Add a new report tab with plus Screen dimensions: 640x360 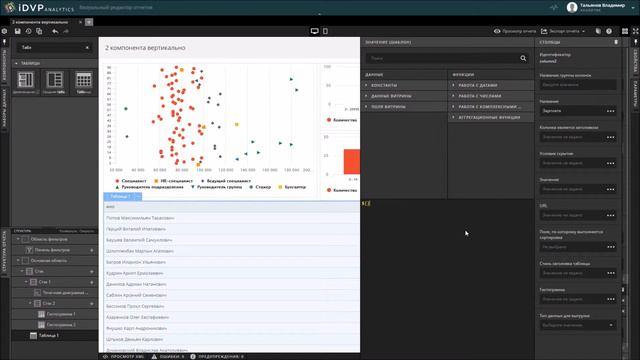89,22
